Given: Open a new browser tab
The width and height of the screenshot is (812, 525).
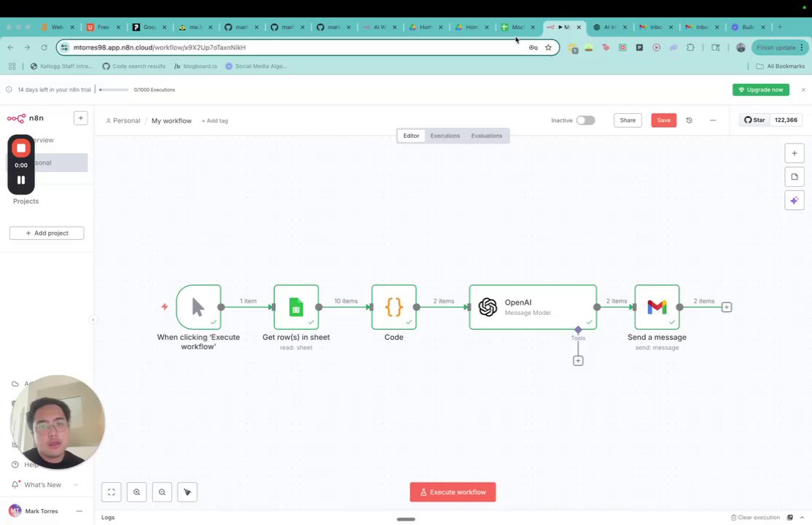Looking at the screenshot, I should point(780,27).
